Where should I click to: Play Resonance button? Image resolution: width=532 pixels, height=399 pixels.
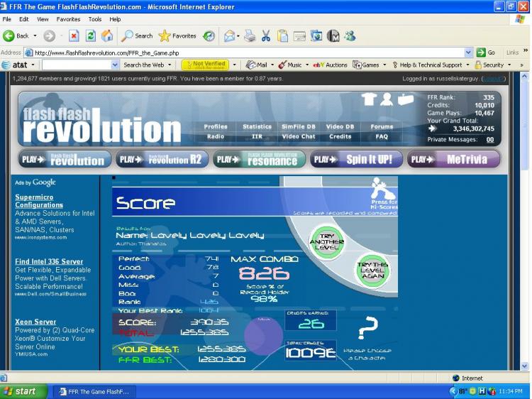tap(259, 159)
